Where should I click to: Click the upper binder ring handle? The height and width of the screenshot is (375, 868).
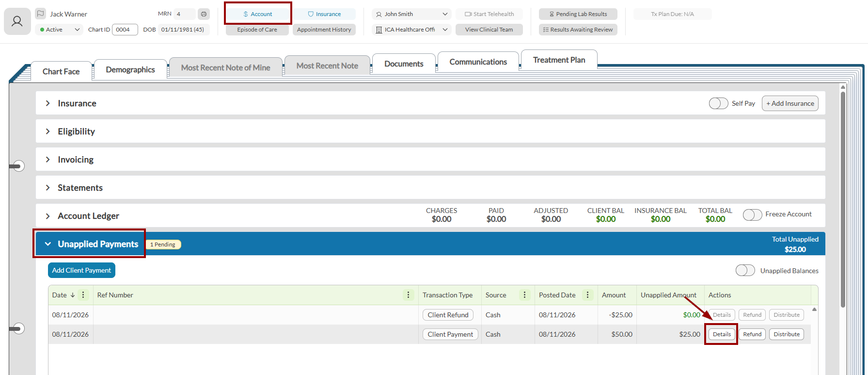(x=17, y=166)
